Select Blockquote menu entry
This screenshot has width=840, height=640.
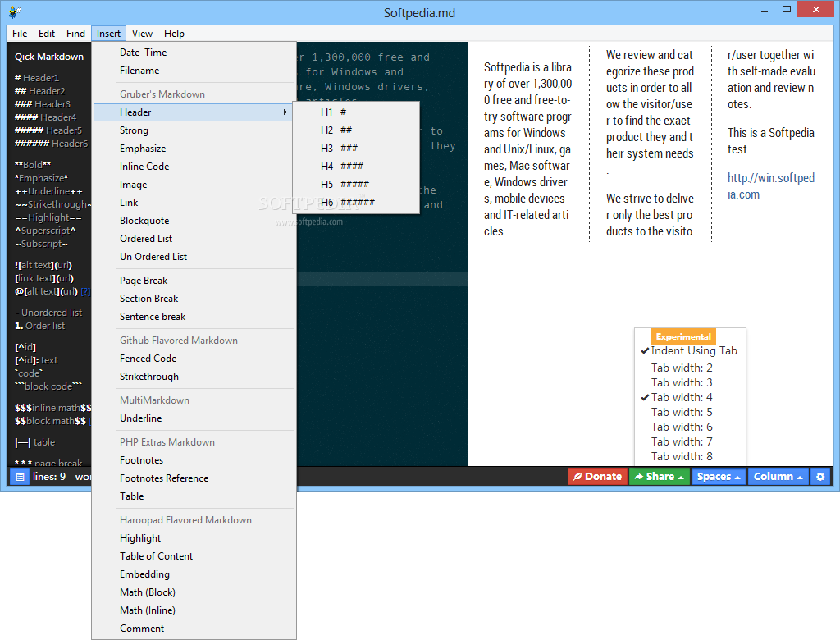click(x=194, y=220)
